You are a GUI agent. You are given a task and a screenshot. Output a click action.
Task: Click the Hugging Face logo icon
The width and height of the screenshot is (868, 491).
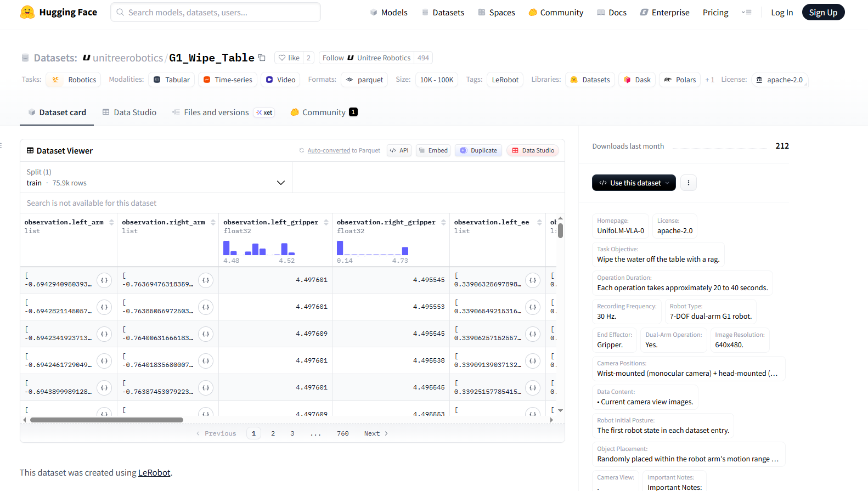click(x=27, y=12)
